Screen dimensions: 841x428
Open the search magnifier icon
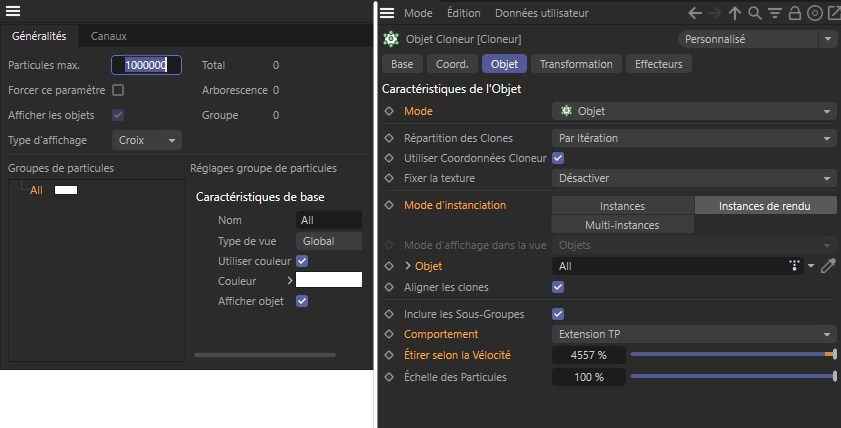coord(755,13)
